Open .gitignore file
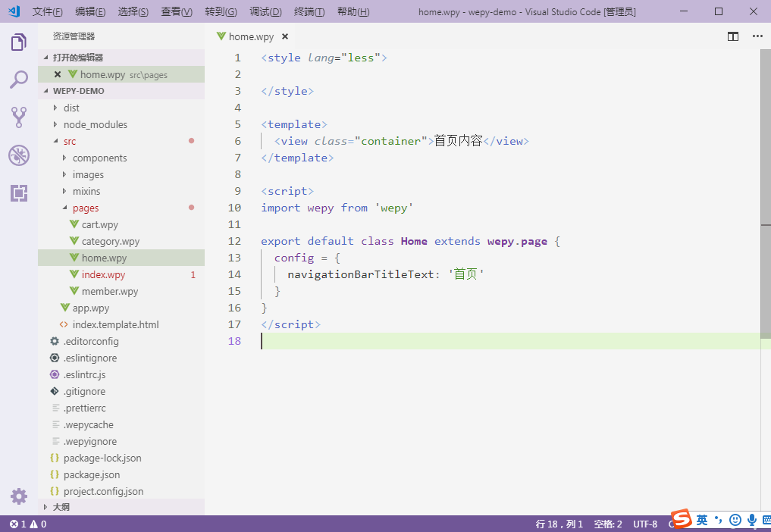Image resolution: width=771 pixels, height=532 pixels. click(121, 391)
